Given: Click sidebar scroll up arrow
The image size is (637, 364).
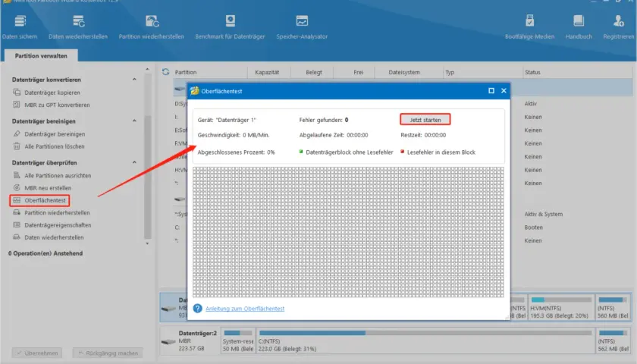Looking at the screenshot, I should tap(147, 70).
